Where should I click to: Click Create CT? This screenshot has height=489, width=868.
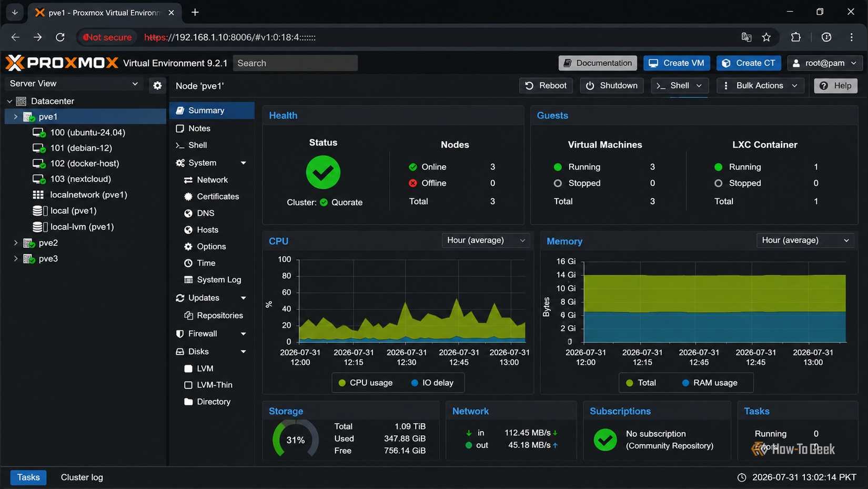[749, 63]
